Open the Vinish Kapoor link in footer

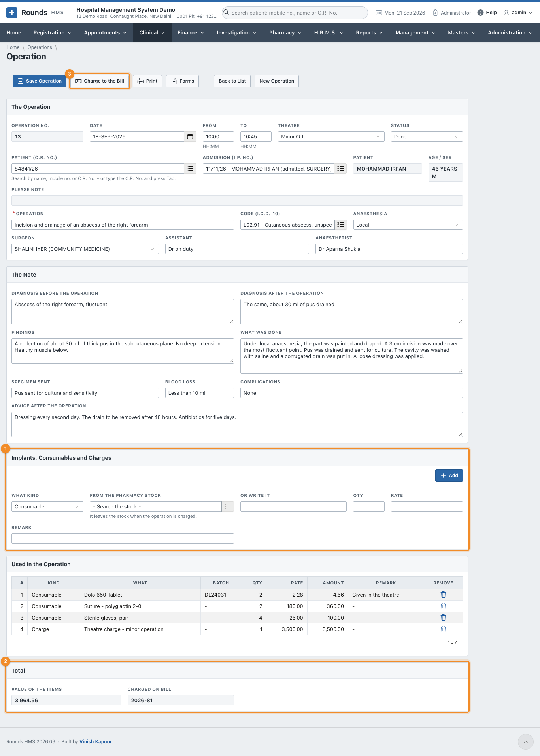coord(96,742)
